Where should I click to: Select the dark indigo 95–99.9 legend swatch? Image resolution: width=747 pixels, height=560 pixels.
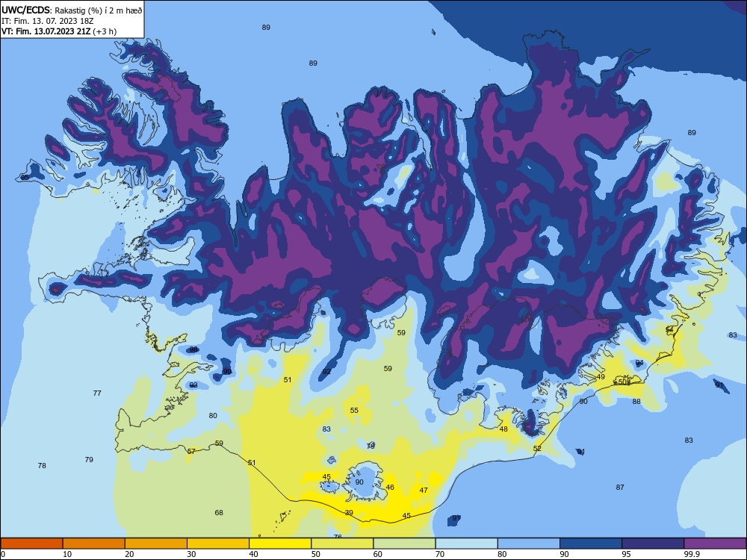click(x=653, y=544)
